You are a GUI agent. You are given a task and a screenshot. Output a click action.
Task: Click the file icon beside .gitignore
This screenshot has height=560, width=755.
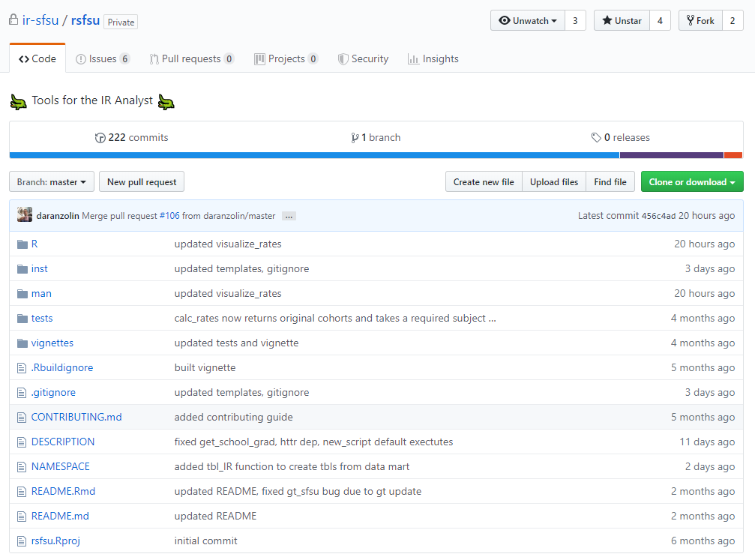[22, 392]
